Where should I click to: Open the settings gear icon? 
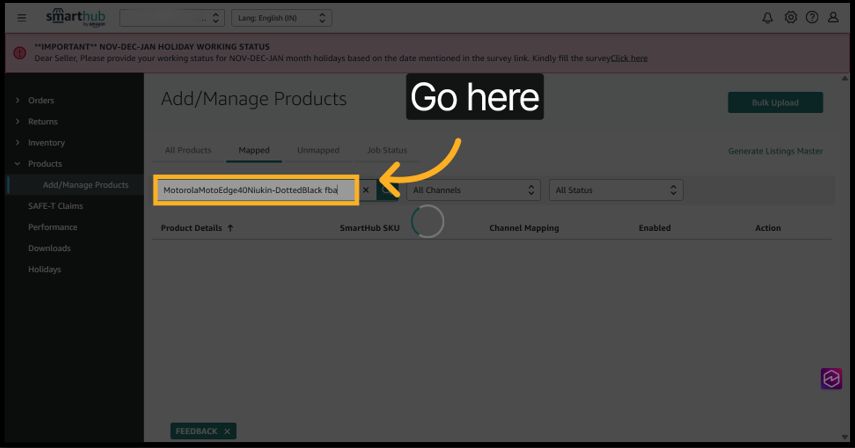coord(790,18)
